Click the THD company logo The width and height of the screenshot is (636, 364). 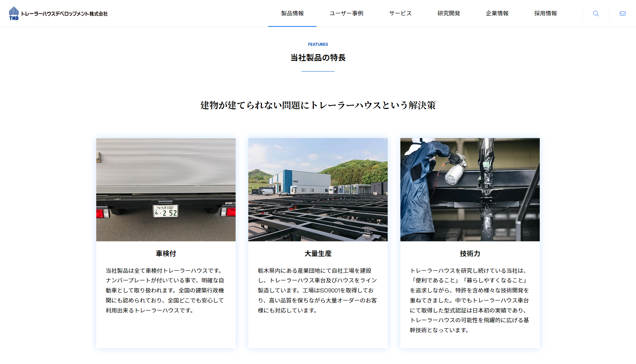pyautogui.click(x=14, y=13)
